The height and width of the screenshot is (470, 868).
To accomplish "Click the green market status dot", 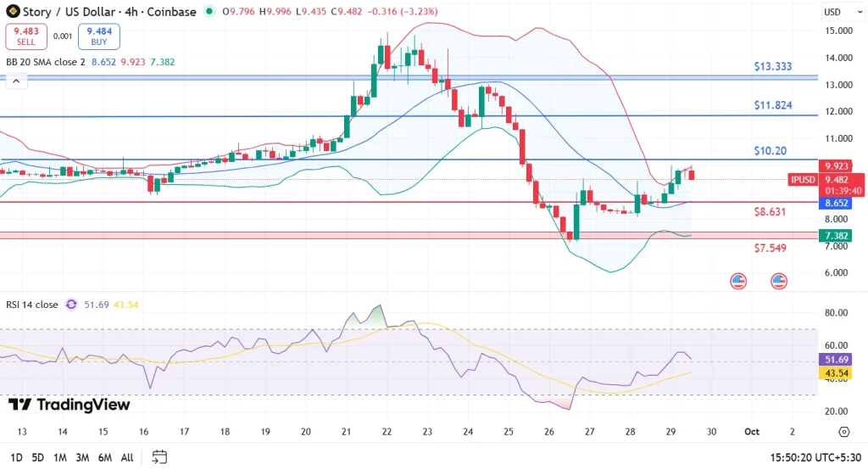I will tap(210, 13).
